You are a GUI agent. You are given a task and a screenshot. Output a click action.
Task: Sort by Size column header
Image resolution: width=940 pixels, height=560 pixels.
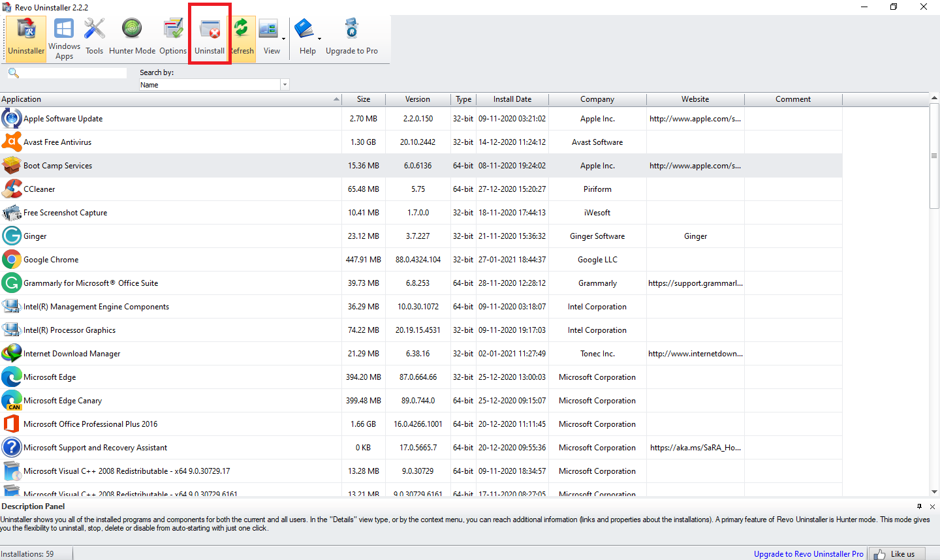(x=364, y=99)
